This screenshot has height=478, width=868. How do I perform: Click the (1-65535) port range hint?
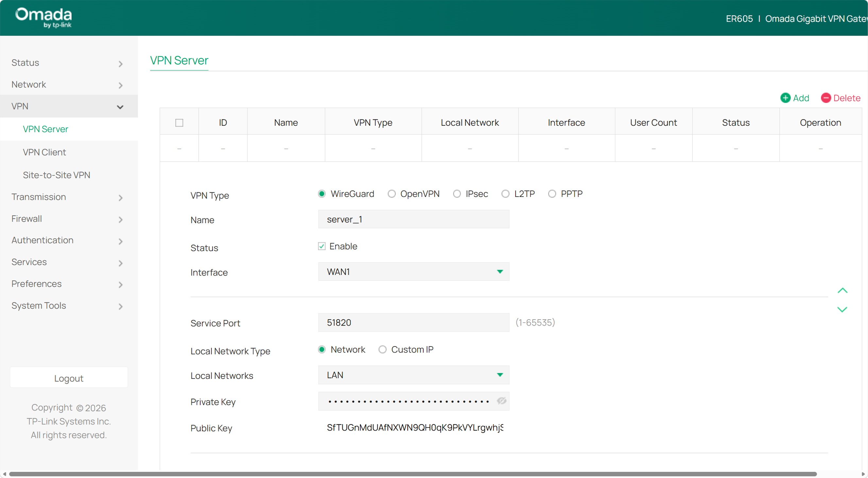(x=535, y=323)
